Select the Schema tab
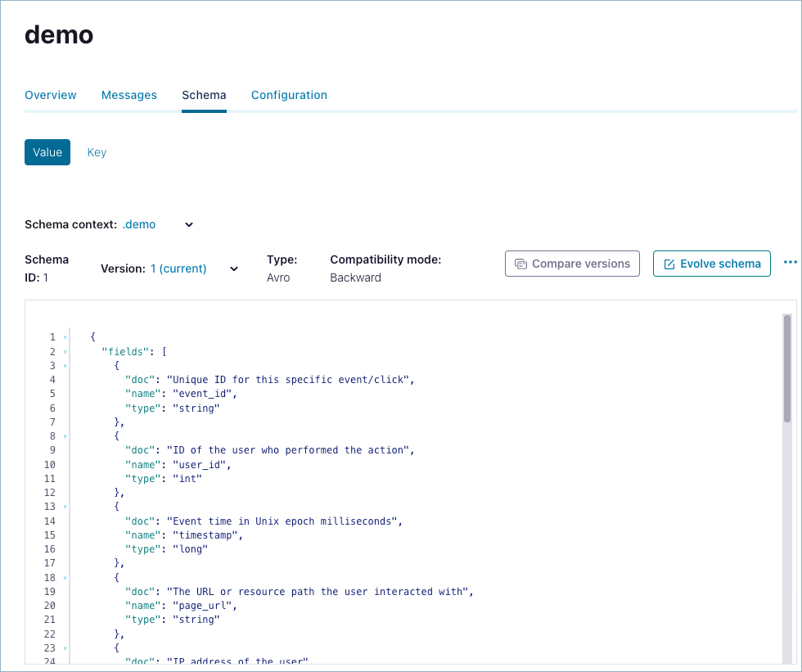 [x=204, y=95]
